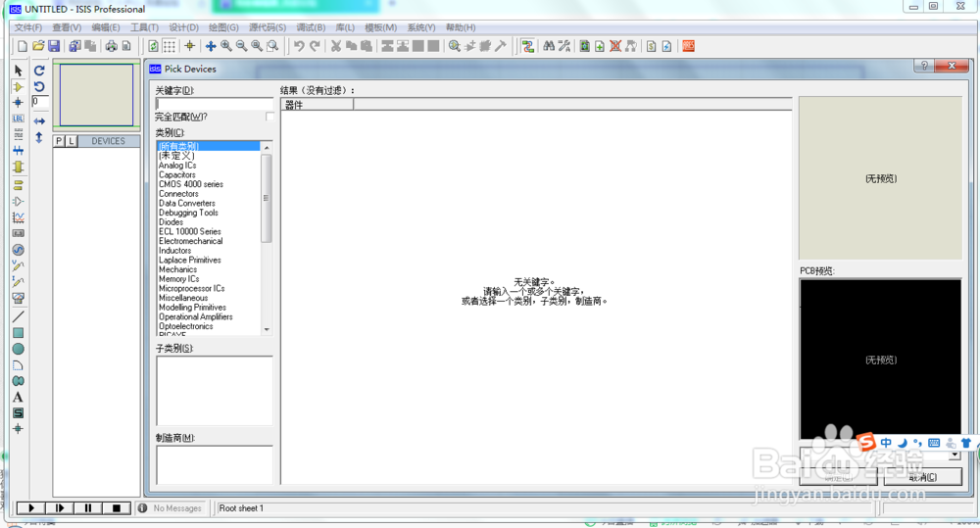Click the 取消(C) cancel button

click(x=922, y=477)
